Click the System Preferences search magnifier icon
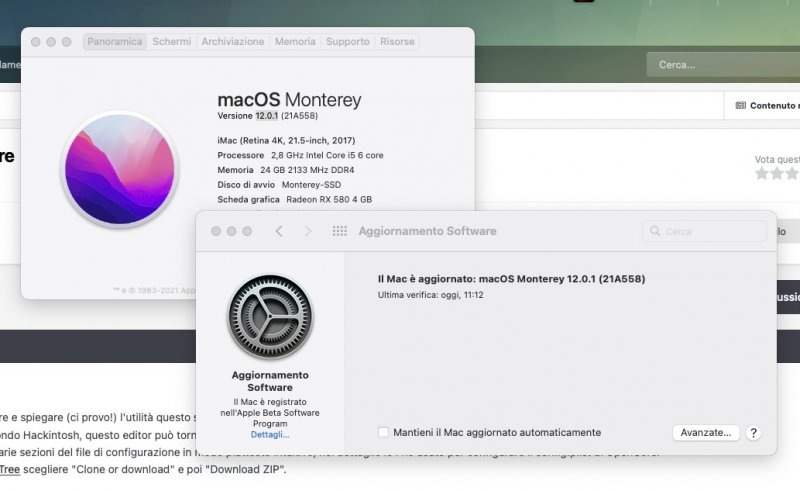The width and height of the screenshot is (800, 491). coord(655,231)
